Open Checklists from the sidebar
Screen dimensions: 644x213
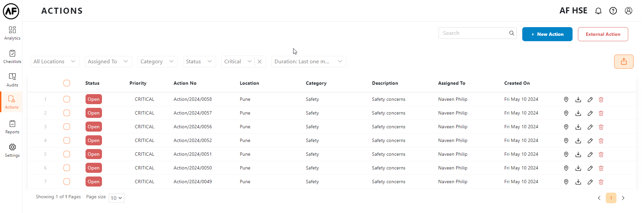pyautogui.click(x=12, y=57)
